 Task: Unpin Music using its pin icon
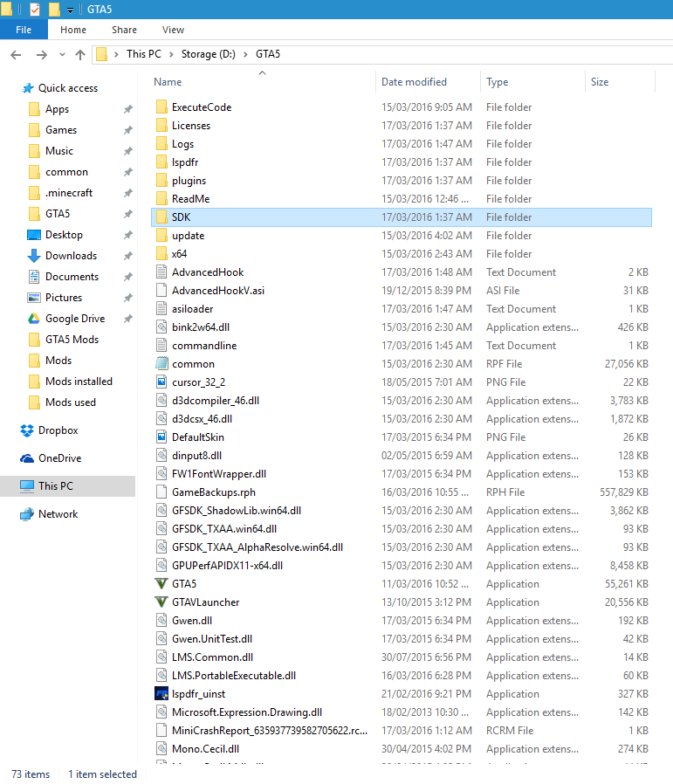click(128, 151)
